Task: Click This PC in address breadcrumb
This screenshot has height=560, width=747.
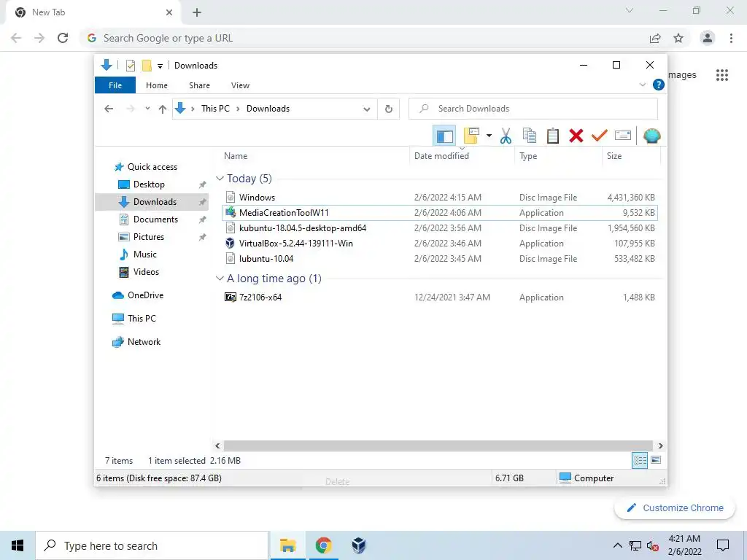Action: click(215, 109)
